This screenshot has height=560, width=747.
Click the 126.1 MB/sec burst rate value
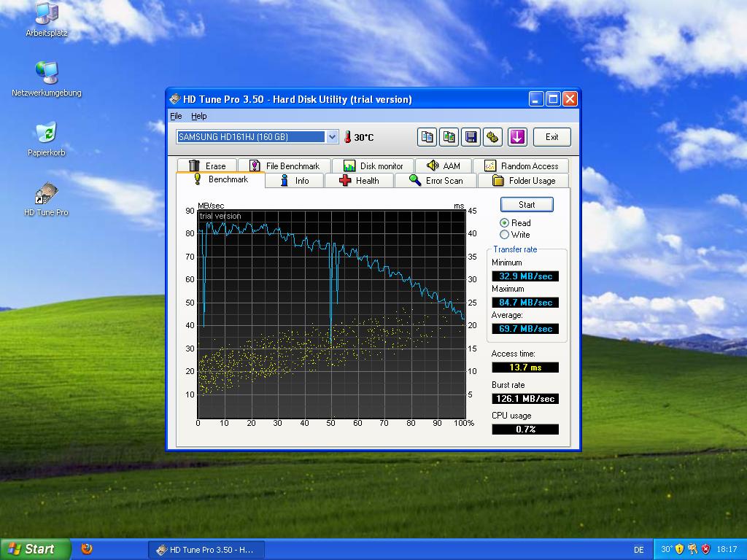(x=525, y=399)
